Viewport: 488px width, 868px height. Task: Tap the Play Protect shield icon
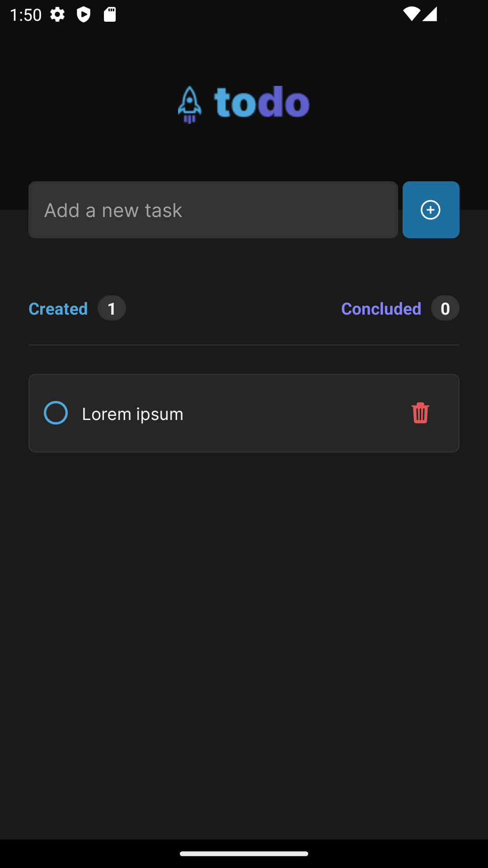(x=84, y=15)
